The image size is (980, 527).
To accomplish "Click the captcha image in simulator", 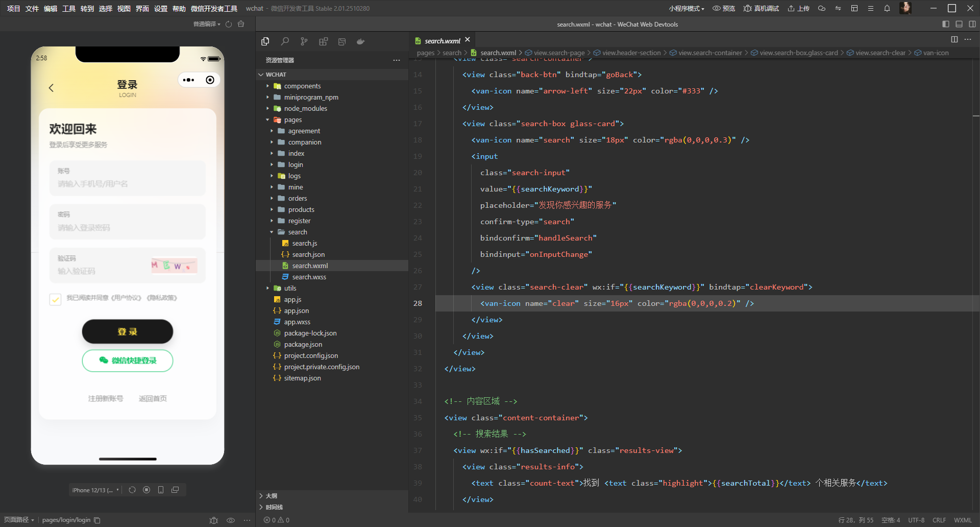I will (174, 265).
